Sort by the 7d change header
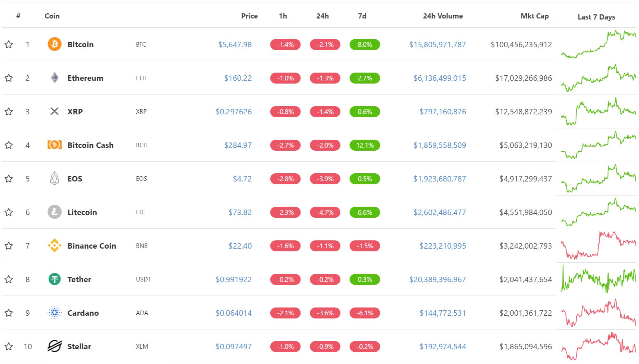This screenshot has height=364, width=639. [x=362, y=16]
